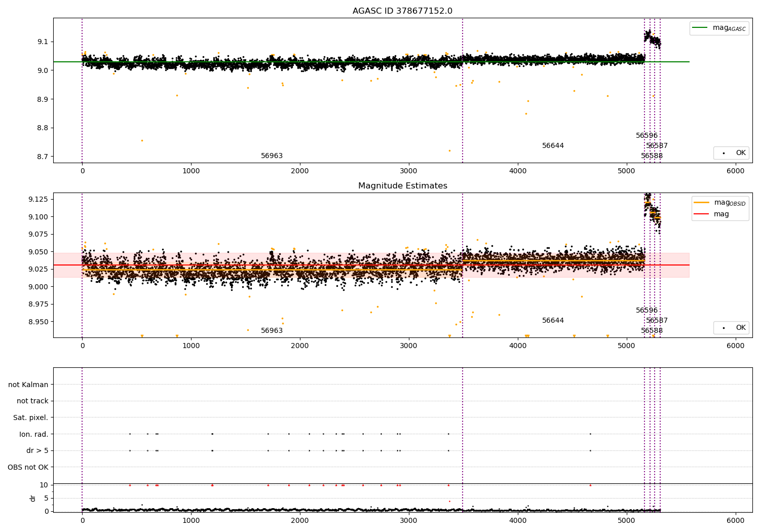
Task: Click the 'not Kalman' axis label
Action: 28,385
